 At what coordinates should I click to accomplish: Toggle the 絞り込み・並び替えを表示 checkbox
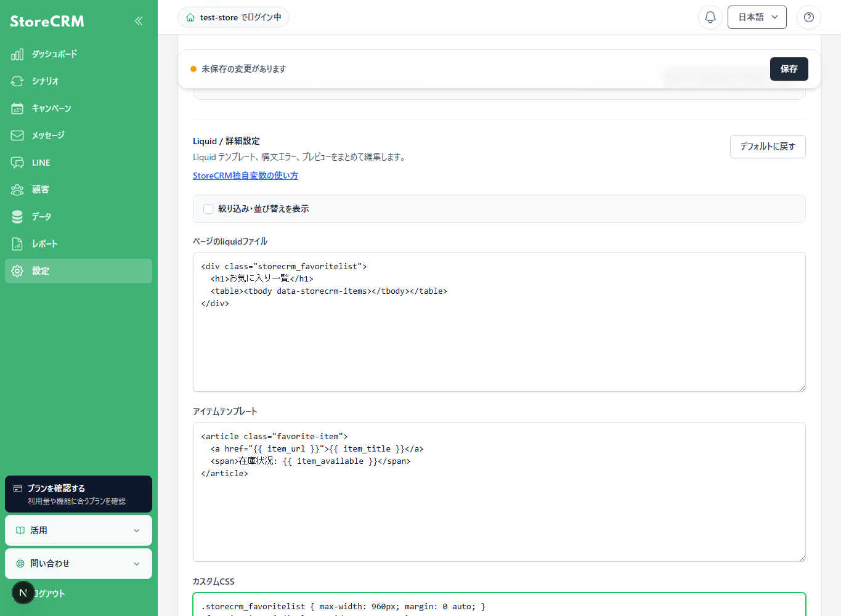pos(208,209)
